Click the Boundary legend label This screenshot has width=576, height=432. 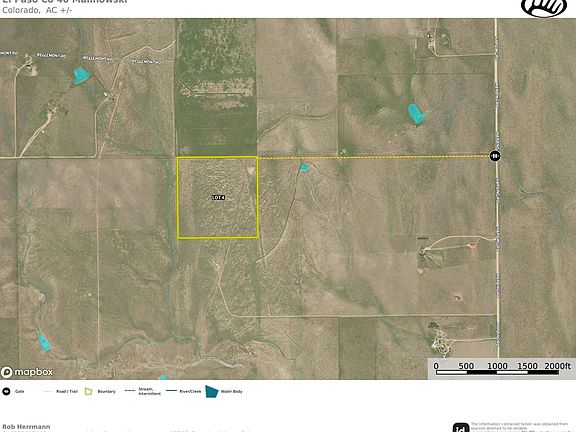106,391
